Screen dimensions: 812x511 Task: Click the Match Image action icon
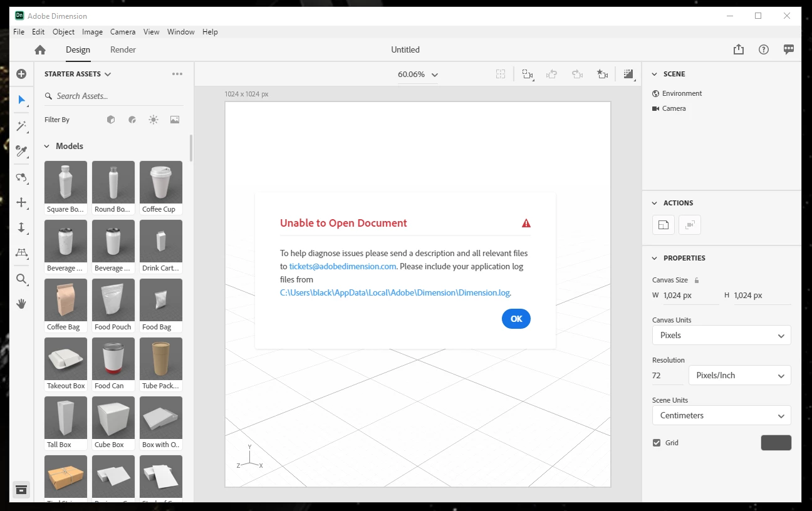pyautogui.click(x=664, y=225)
